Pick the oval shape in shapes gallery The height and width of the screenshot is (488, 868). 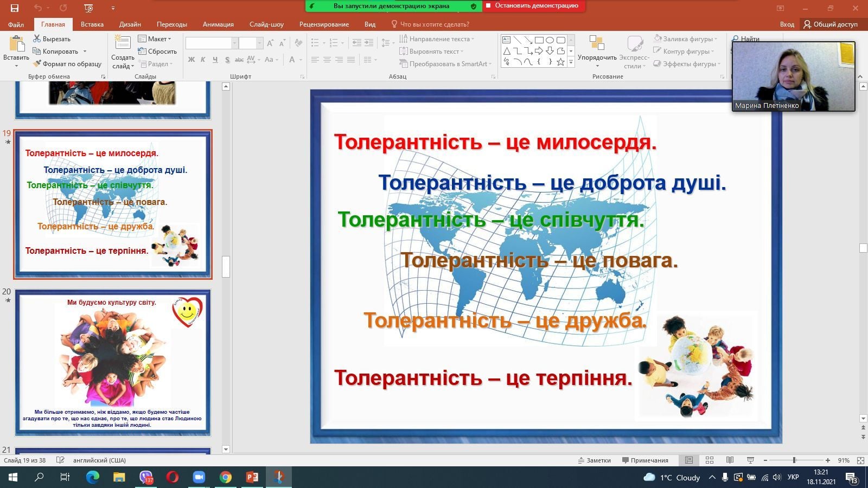(x=550, y=40)
